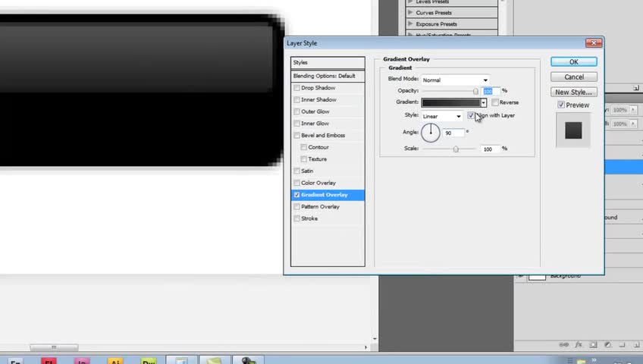Click the Angle dial control

tap(431, 133)
